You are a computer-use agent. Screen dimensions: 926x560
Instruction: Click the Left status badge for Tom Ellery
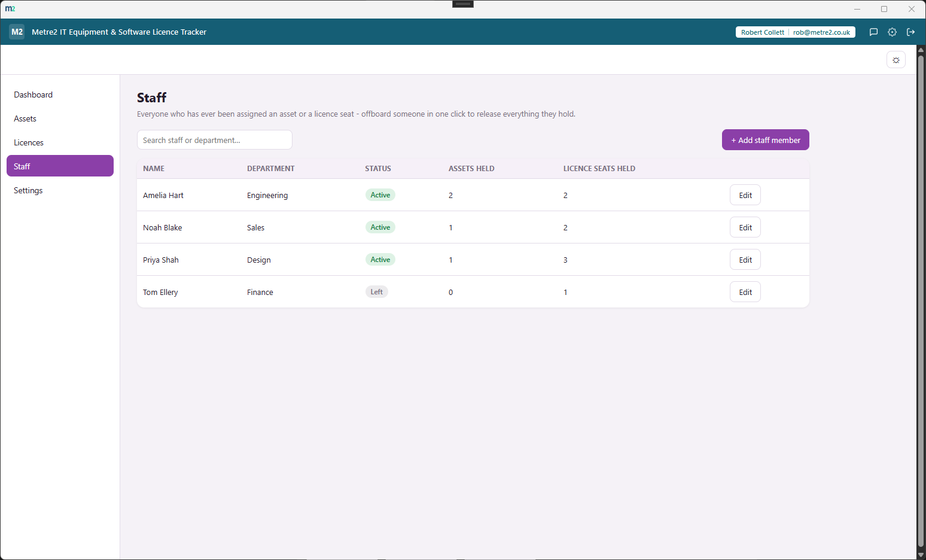click(377, 292)
